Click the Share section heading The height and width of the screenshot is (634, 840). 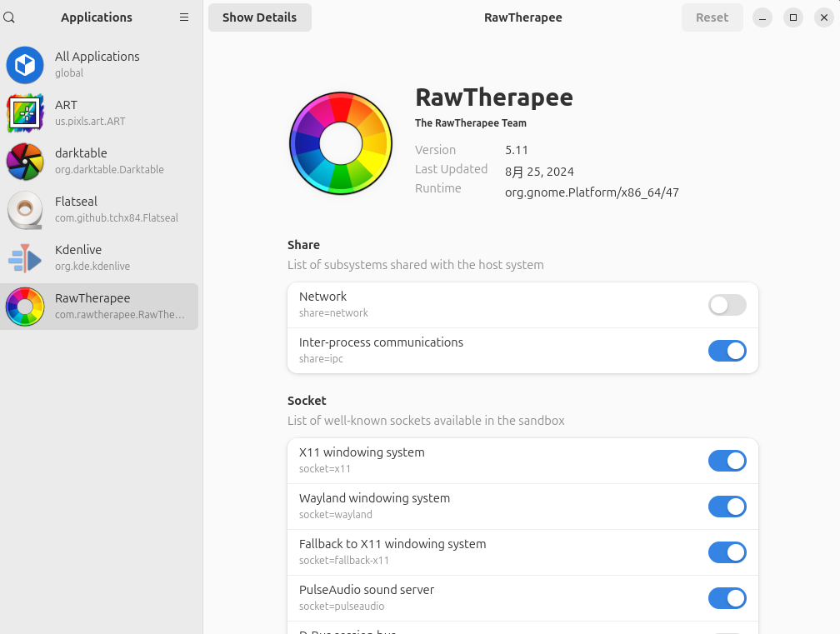[303, 245]
